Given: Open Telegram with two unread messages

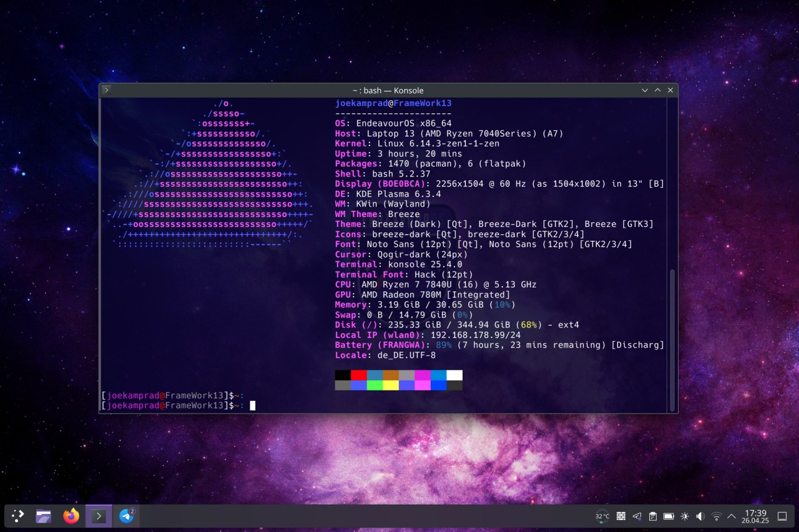Looking at the screenshot, I should point(127,516).
